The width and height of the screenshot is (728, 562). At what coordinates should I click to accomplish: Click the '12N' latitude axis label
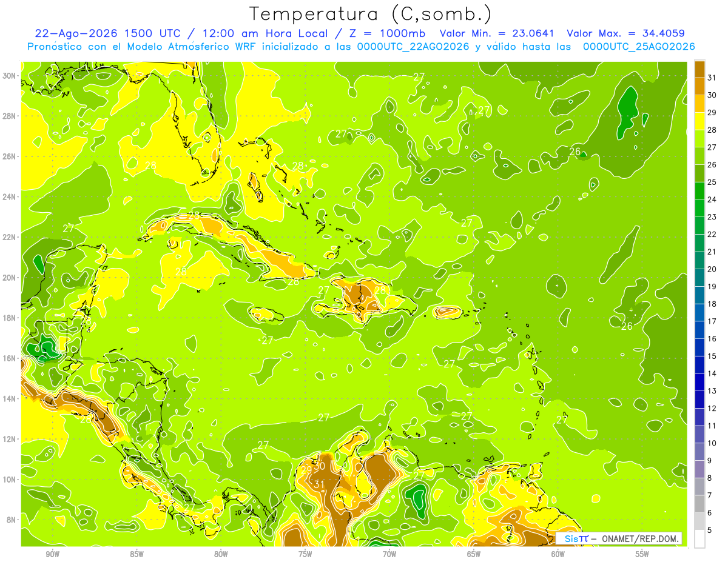click(x=10, y=439)
